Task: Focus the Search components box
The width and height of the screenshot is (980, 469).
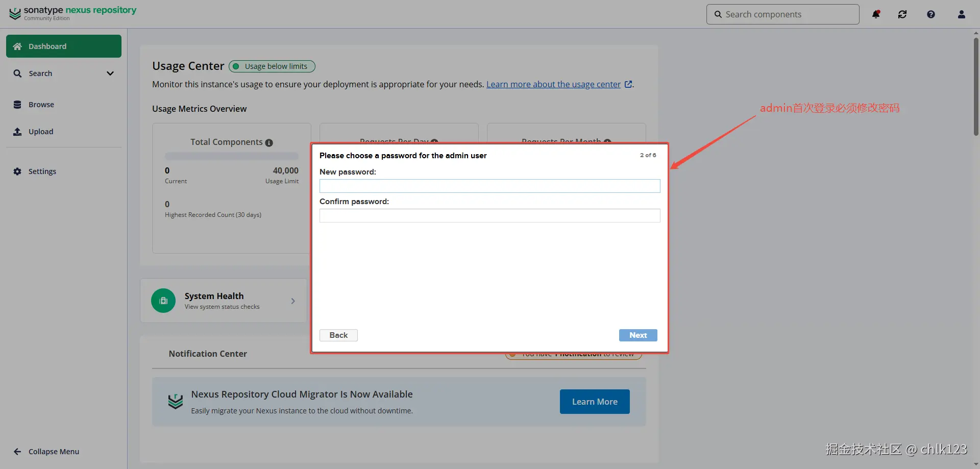Action: [x=783, y=14]
